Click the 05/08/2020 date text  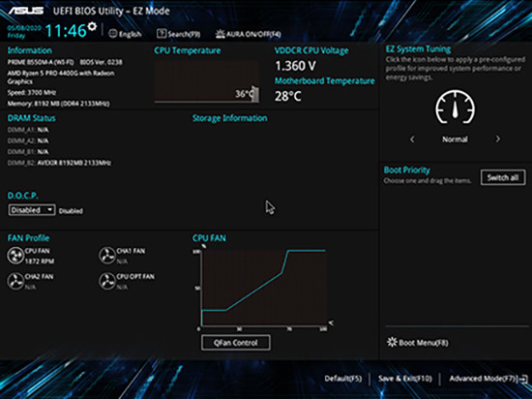pos(24,28)
